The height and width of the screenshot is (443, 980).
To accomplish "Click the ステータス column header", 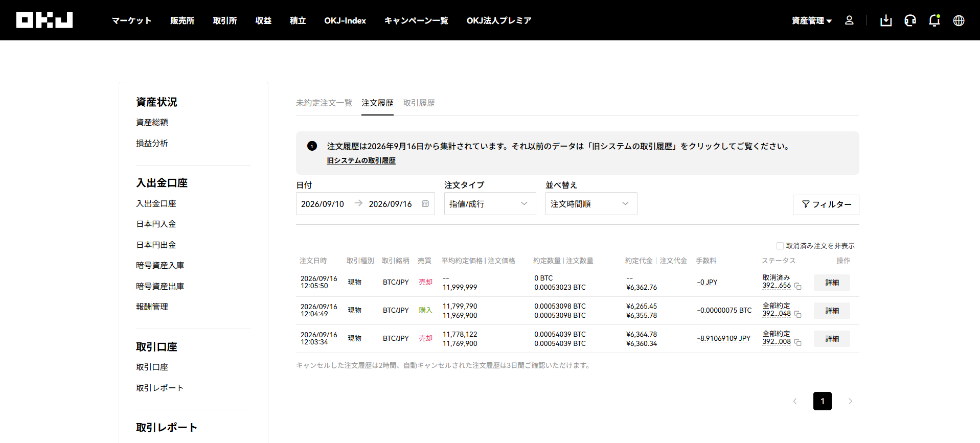I will pos(779,261).
